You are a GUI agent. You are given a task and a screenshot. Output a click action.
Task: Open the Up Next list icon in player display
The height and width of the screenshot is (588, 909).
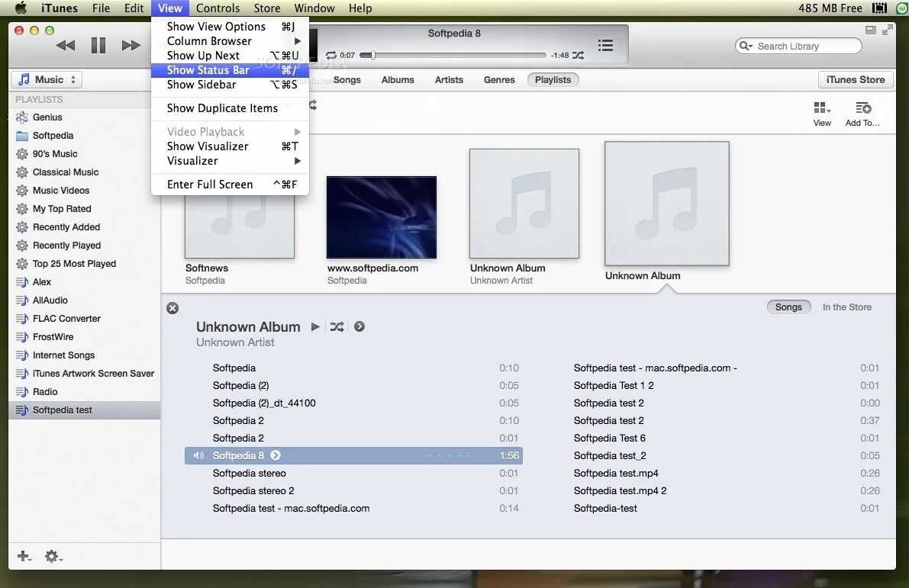coord(605,45)
